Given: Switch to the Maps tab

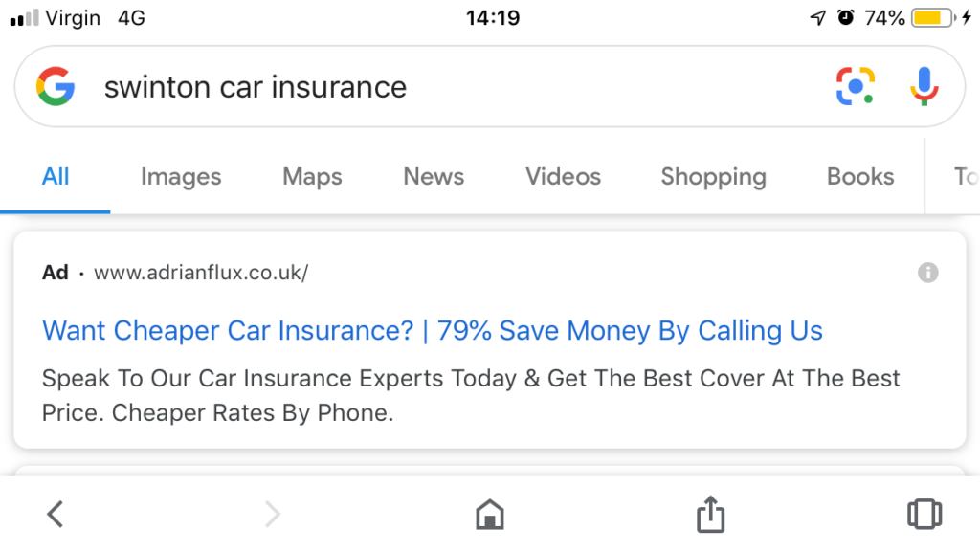Looking at the screenshot, I should point(312,177).
